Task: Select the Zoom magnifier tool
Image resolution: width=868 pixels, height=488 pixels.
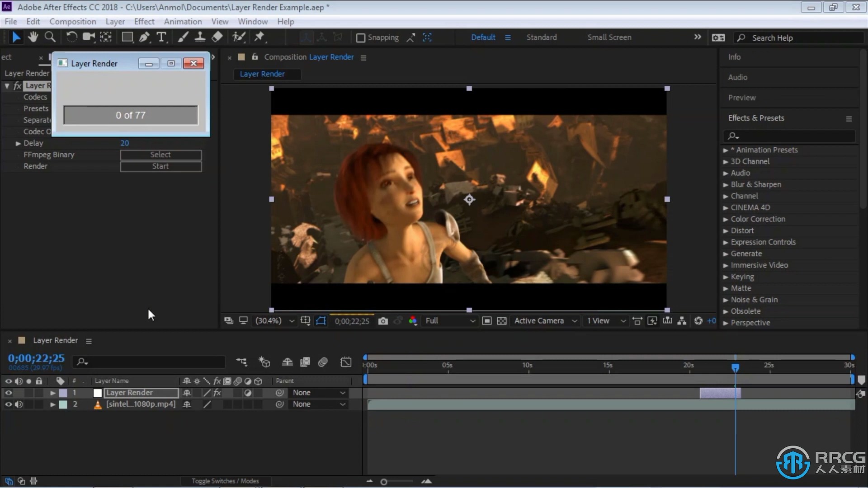Action: 50,37
